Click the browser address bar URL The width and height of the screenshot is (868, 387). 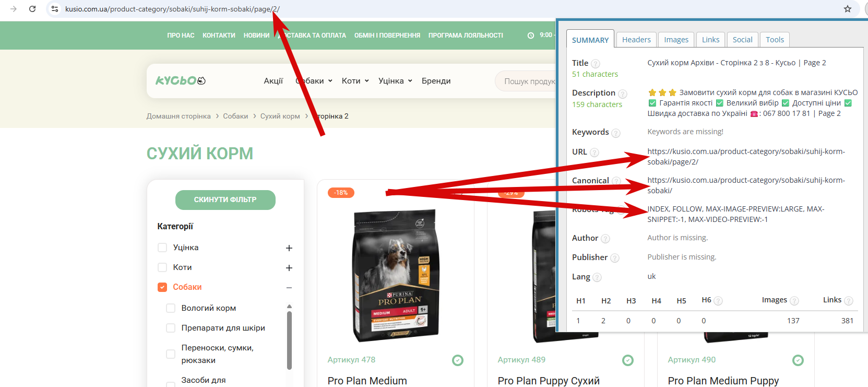coord(172,9)
